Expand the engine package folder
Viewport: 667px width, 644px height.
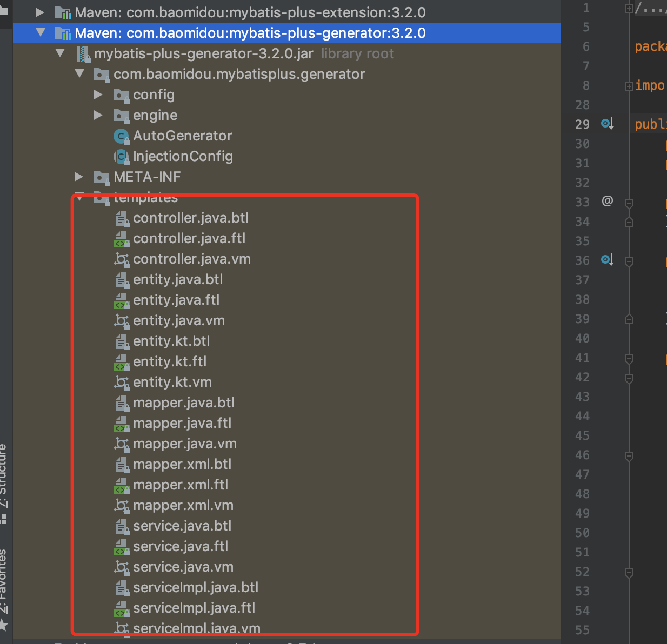(x=98, y=115)
